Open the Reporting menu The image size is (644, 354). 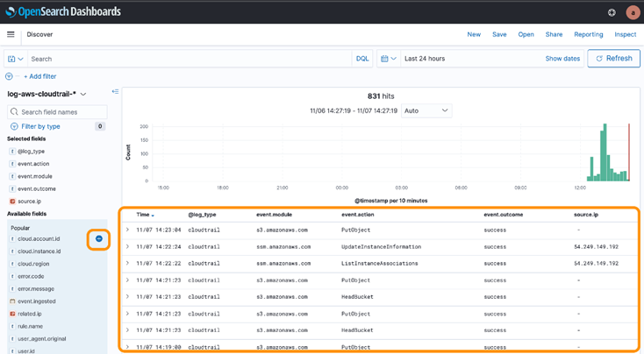click(588, 34)
